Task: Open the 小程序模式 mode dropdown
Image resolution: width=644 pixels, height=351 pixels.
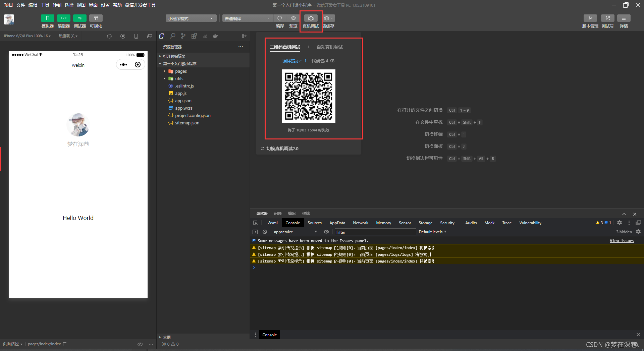Action: coord(191,18)
